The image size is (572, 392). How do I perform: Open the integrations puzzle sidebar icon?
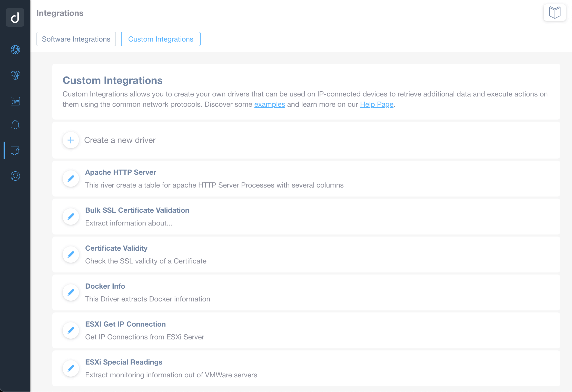tap(15, 150)
